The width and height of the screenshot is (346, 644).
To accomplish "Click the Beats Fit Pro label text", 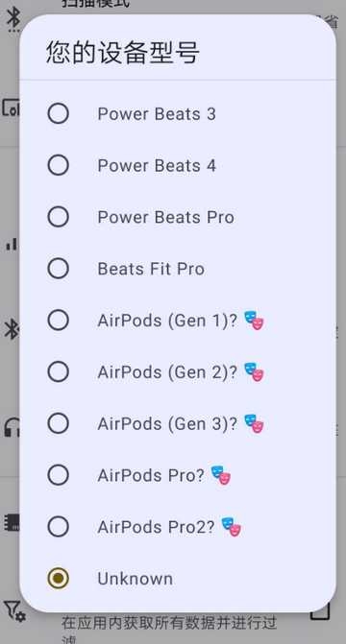I will (151, 269).
